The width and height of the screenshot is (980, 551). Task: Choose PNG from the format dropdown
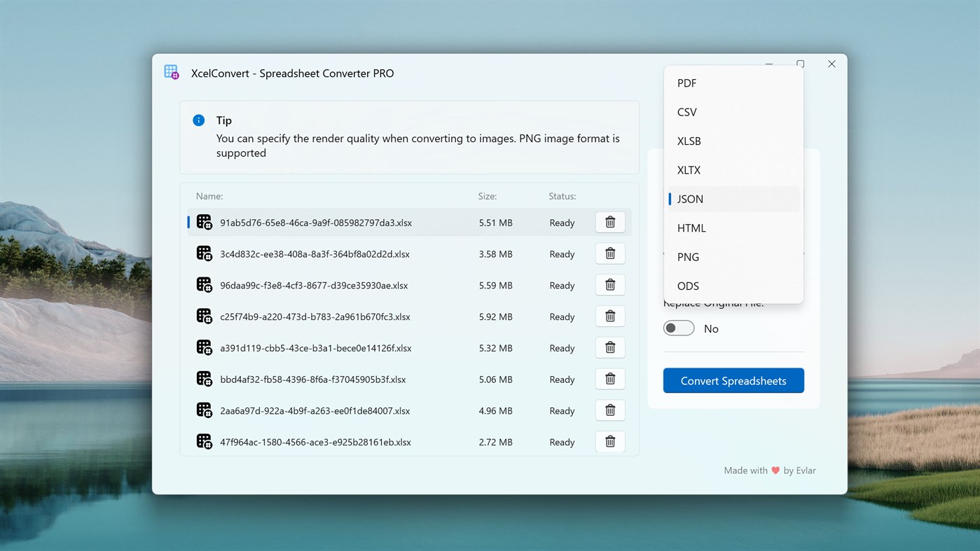coord(688,257)
